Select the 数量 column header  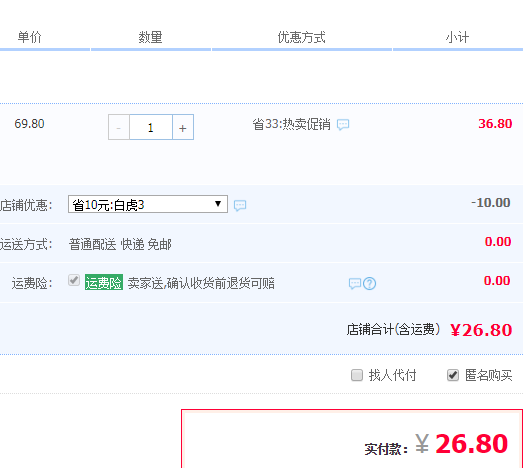pos(150,37)
